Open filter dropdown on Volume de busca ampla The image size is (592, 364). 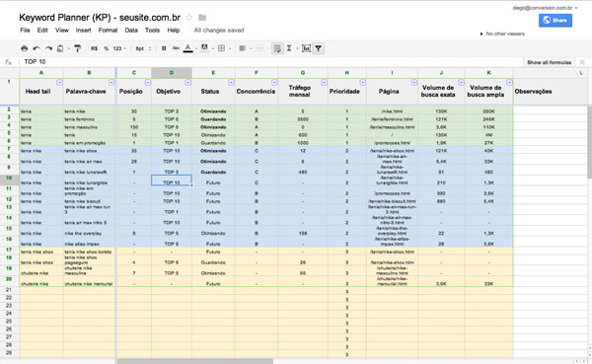coord(509,82)
